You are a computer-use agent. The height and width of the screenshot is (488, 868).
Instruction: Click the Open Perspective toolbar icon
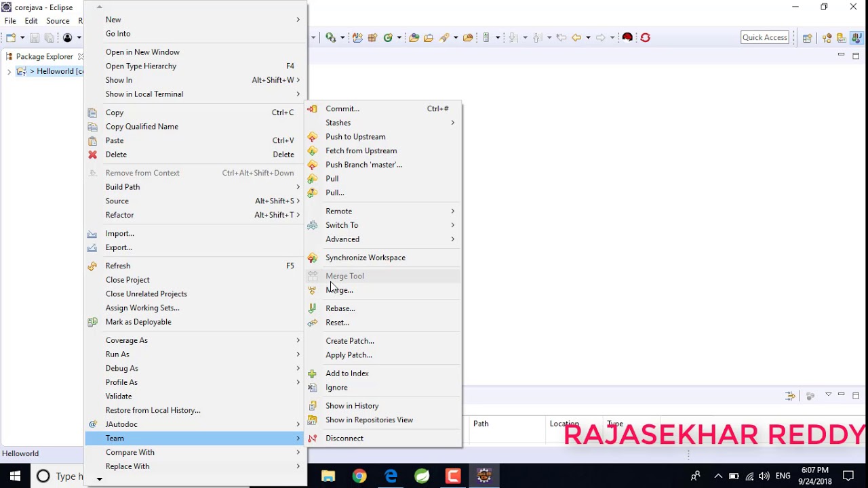pyautogui.click(x=807, y=38)
